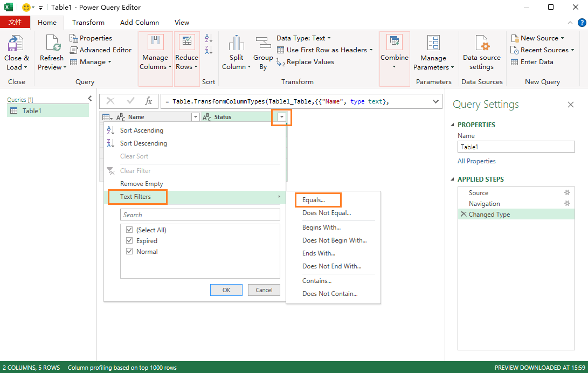The width and height of the screenshot is (588, 373).
Task: Open the Data Type: Text dropdown
Action: pyautogui.click(x=303, y=38)
